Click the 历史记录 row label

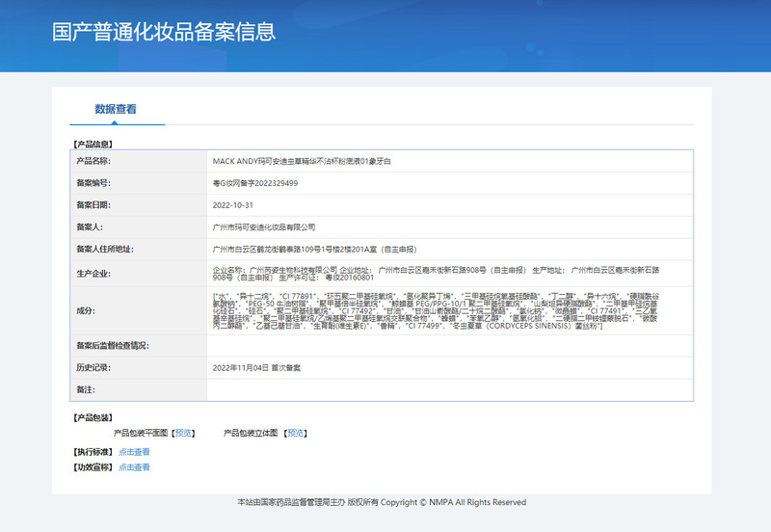coord(93,368)
